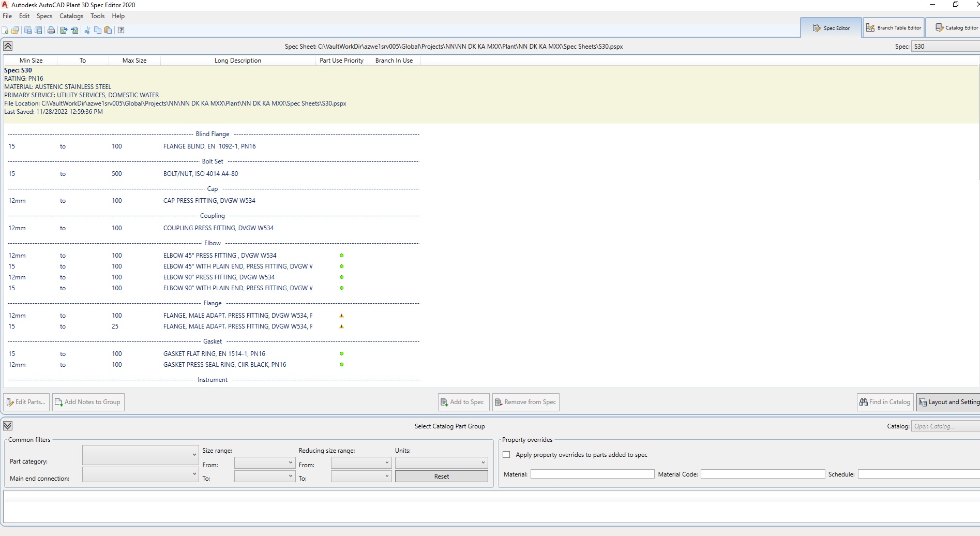Open the Edit menu
Screen dimensions: 980x536
click(x=24, y=16)
